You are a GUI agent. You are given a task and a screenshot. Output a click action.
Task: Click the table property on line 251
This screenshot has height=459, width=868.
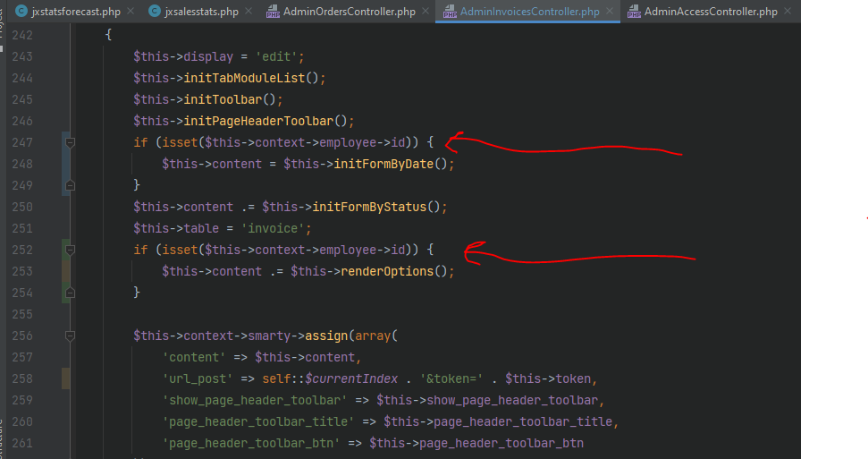coord(201,229)
